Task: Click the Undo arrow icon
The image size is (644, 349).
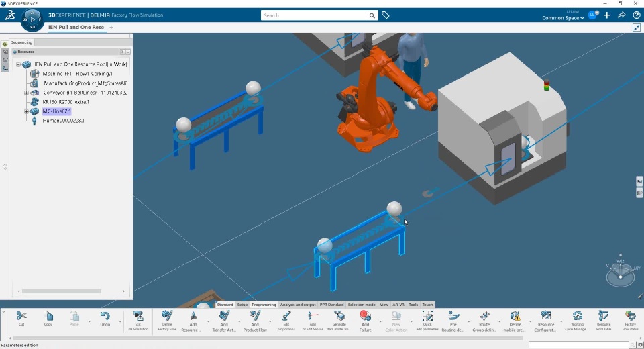Action: pyautogui.click(x=105, y=315)
